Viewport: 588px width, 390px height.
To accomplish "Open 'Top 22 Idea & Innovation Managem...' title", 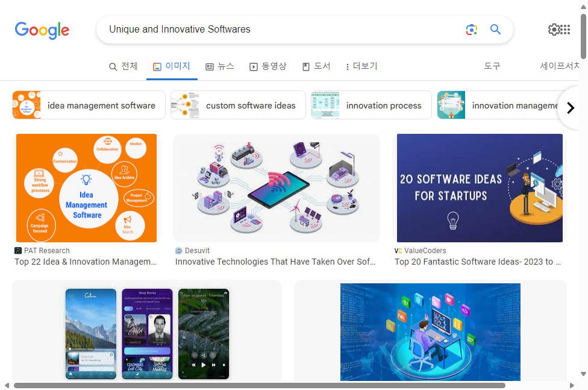I will pos(86,262).
